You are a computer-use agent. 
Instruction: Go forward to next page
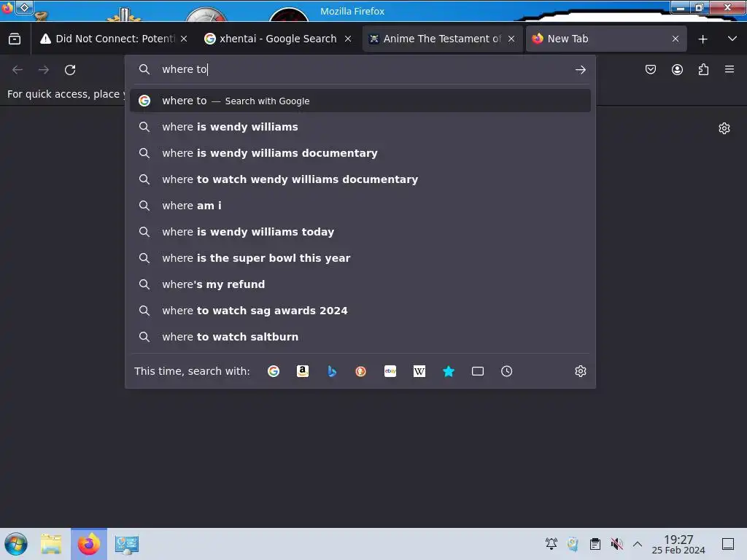(x=44, y=69)
